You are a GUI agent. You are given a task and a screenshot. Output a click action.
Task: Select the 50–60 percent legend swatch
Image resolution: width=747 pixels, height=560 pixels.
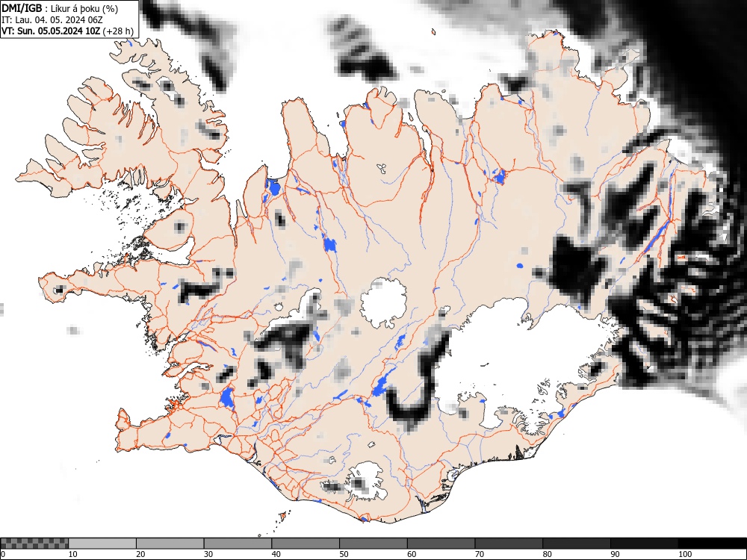pyautogui.click(x=373, y=544)
